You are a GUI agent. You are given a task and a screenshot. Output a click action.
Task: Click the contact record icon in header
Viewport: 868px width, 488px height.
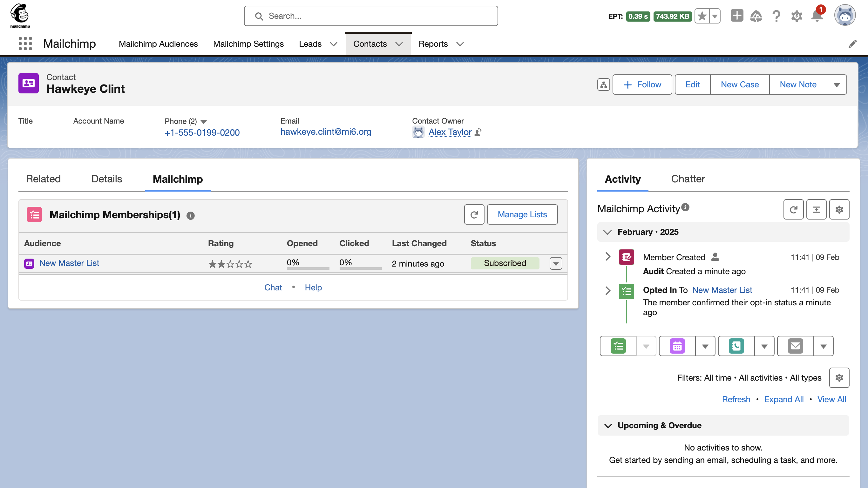(x=28, y=83)
